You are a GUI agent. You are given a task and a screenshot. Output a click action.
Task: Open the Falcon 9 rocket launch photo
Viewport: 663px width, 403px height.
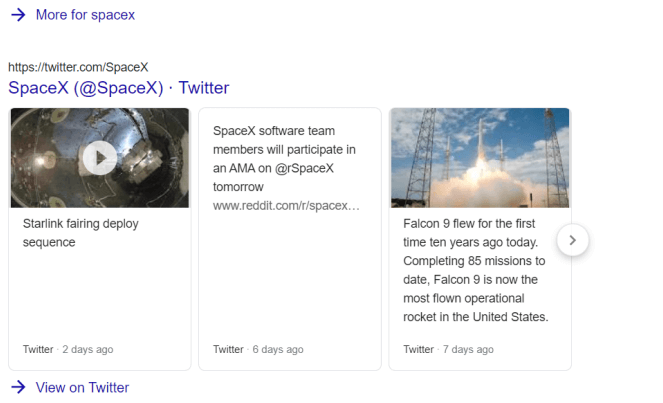tap(480, 158)
